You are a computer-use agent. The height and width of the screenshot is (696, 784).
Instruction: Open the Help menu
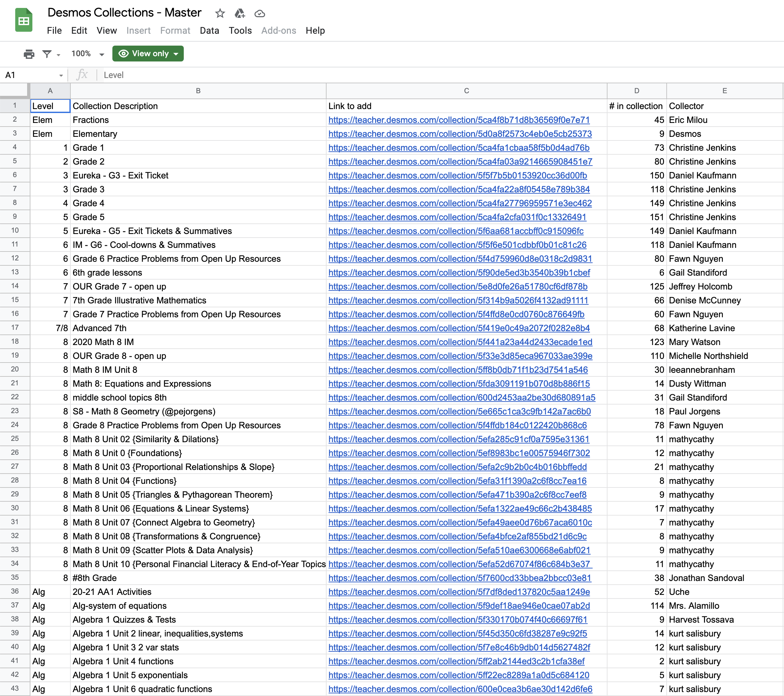tap(315, 31)
